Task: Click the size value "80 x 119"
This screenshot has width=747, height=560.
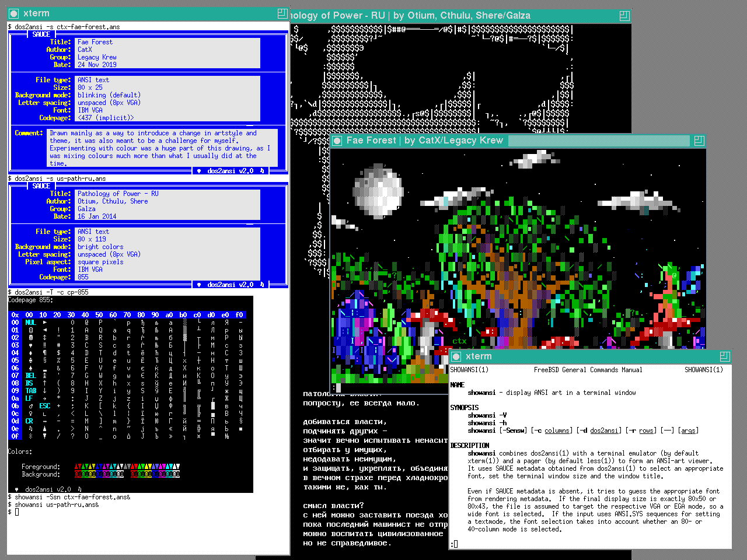Action: (92, 239)
